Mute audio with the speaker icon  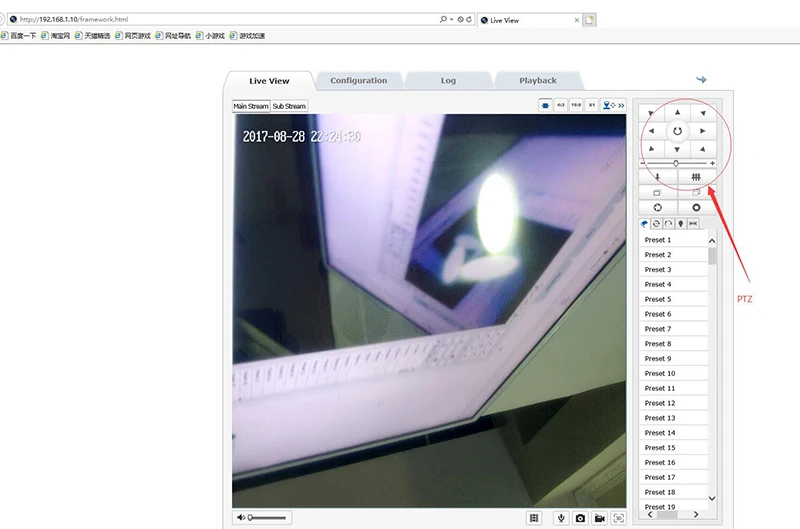[241, 517]
